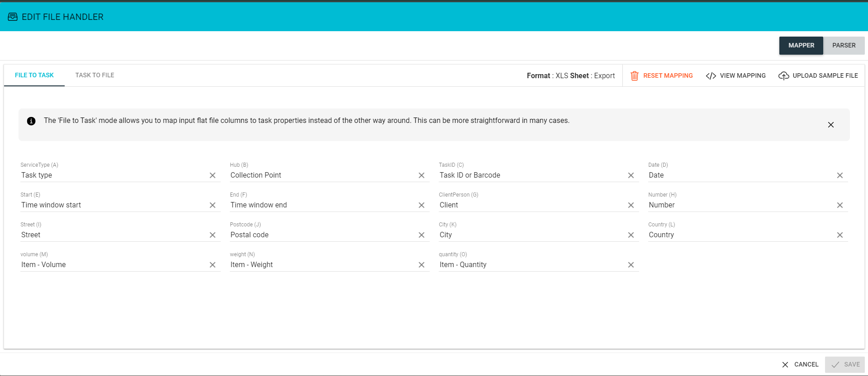Click the Street (I) mapping field
This screenshot has width=868, height=376.
point(113,235)
